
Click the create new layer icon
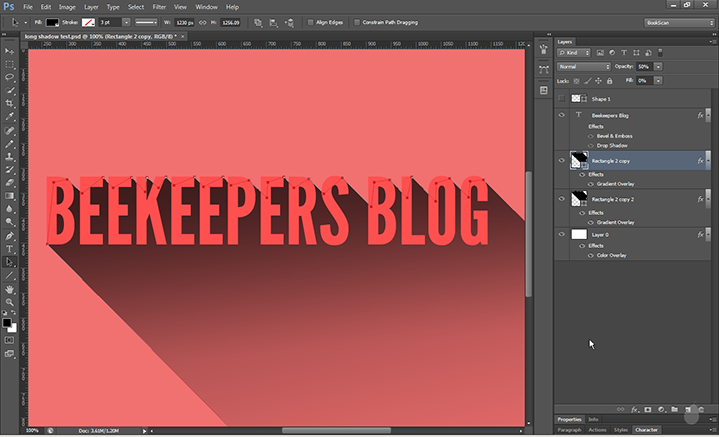click(x=687, y=409)
